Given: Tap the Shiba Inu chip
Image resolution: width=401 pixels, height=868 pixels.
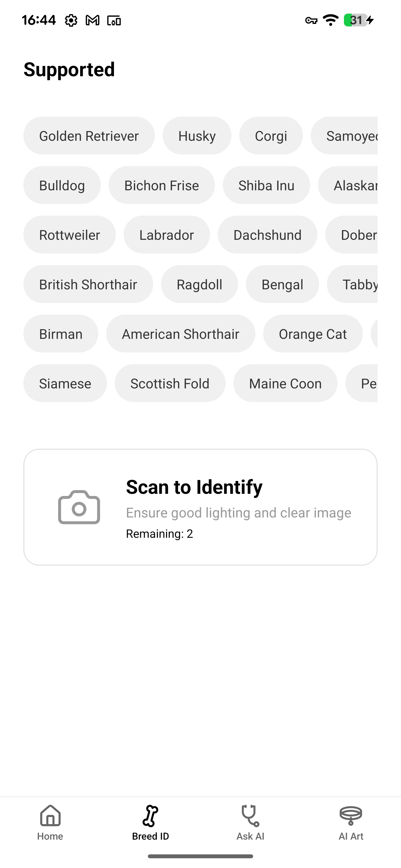Looking at the screenshot, I should click(266, 185).
